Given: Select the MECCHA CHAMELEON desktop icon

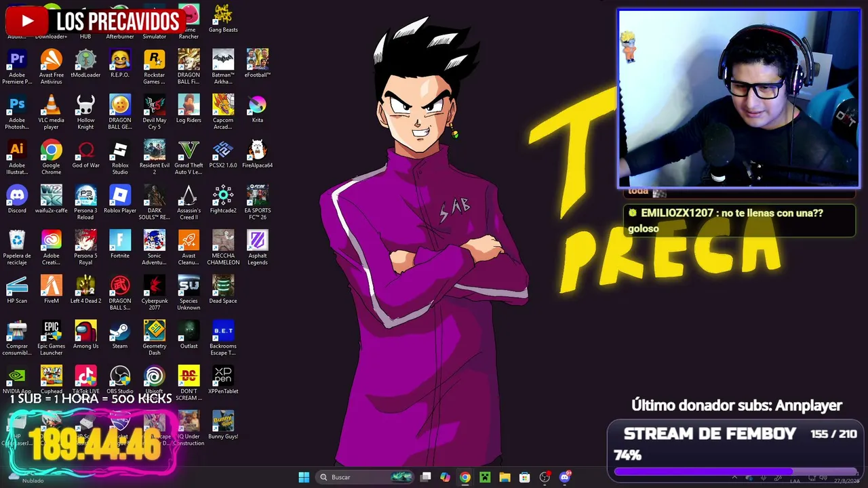Looking at the screenshot, I should (x=223, y=247).
